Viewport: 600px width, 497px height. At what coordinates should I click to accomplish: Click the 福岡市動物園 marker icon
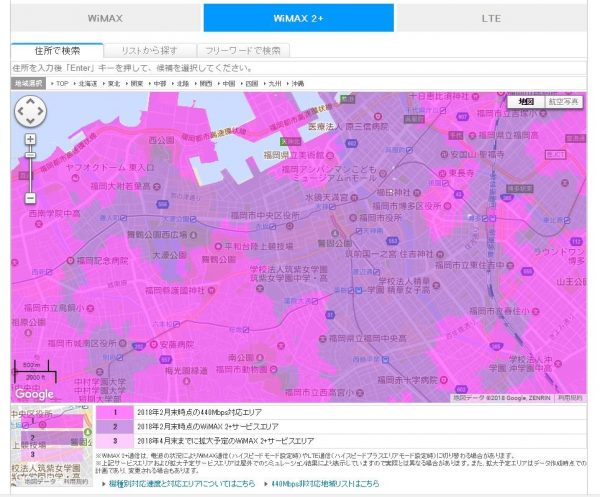[x=274, y=369]
